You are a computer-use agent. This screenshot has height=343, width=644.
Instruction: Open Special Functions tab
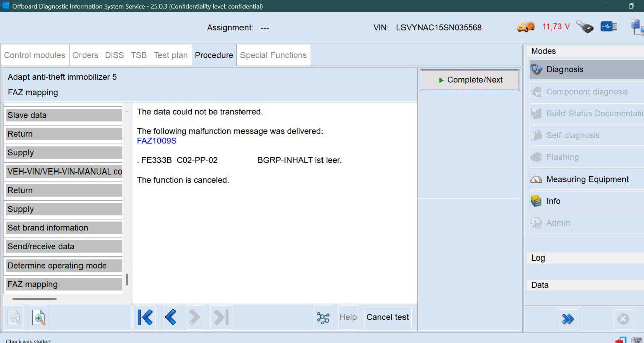coord(273,55)
